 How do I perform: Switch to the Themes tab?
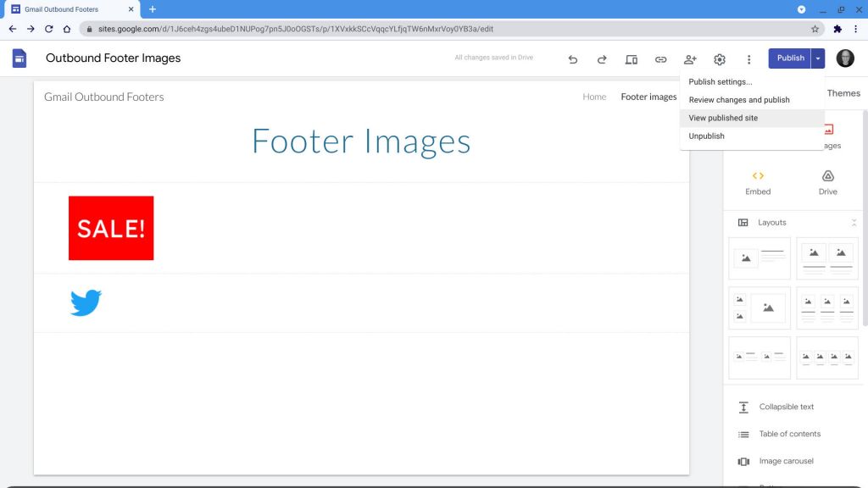(843, 93)
